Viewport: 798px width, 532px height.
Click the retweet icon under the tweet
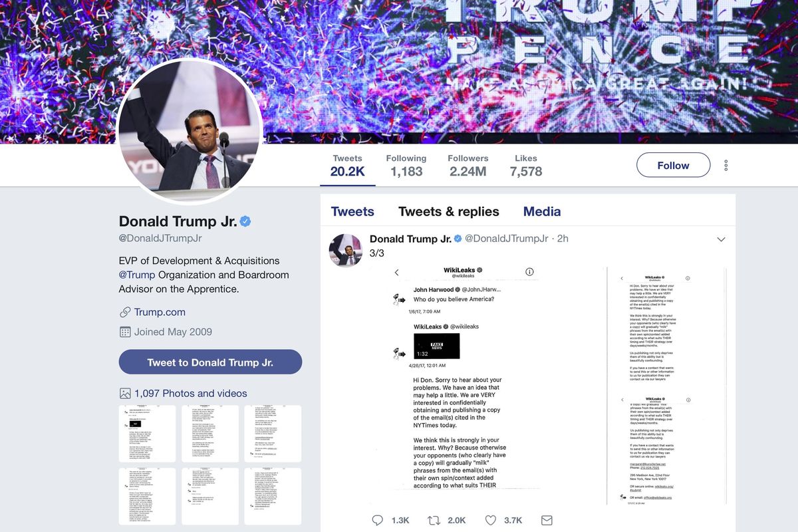[434, 520]
